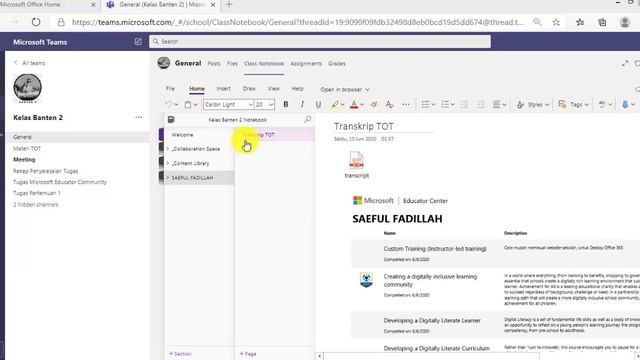Add a new section with + Section

180,354
